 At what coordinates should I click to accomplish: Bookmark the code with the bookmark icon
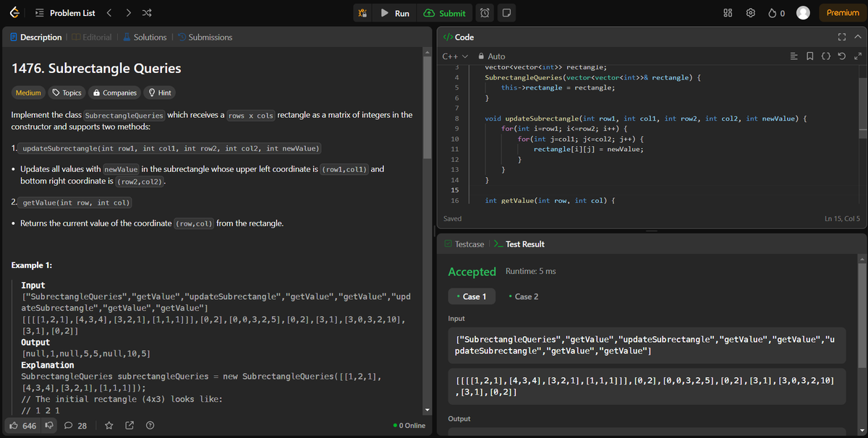[x=811, y=56]
